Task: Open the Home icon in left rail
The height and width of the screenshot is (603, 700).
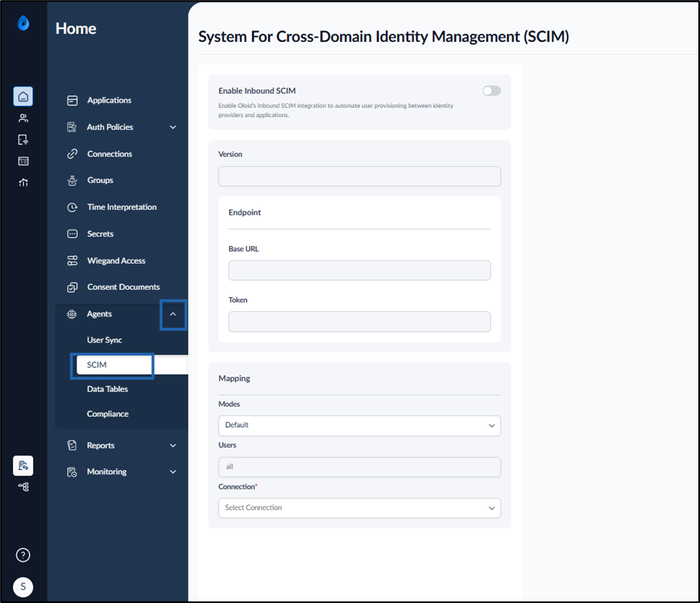Action: [x=23, y=97]
